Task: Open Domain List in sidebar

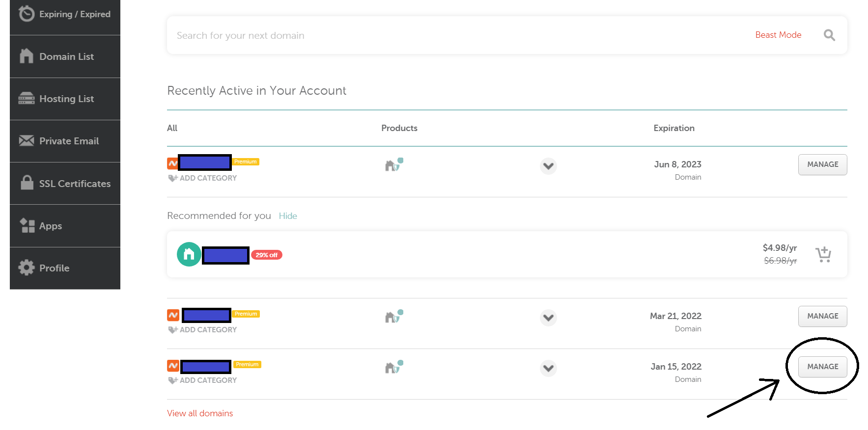Action: 66,56
